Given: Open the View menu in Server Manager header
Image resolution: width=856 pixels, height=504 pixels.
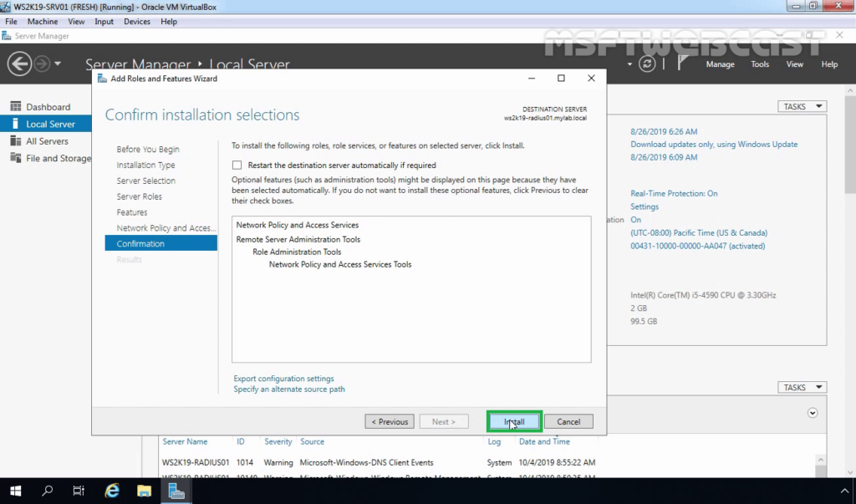Looking at the screenshot, I should [x=794, y=64].
